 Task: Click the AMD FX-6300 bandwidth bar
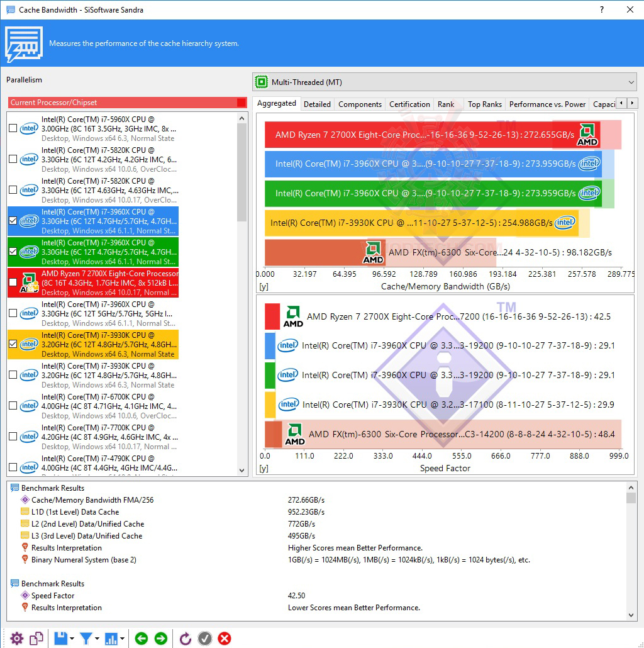coord(325,252)
